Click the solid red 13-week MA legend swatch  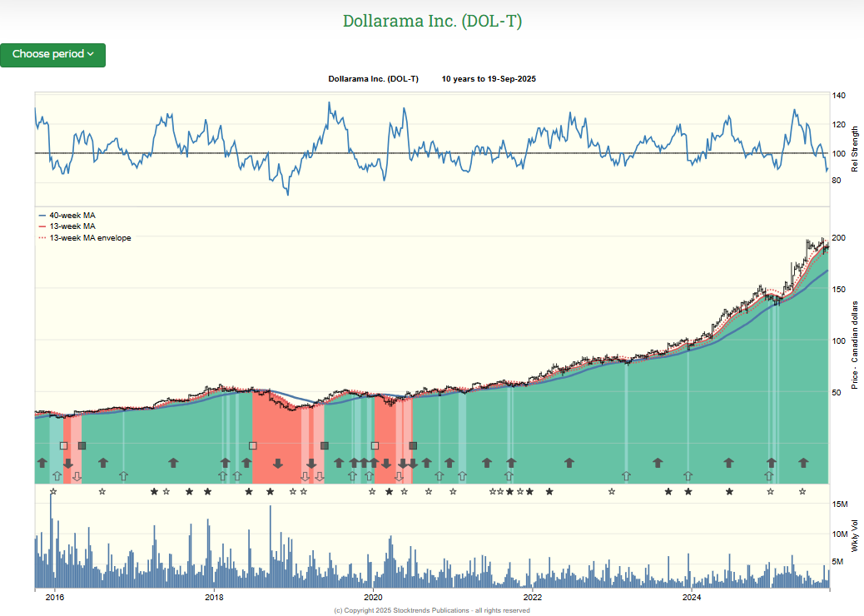pyautogui.click(x=42, y=226)
